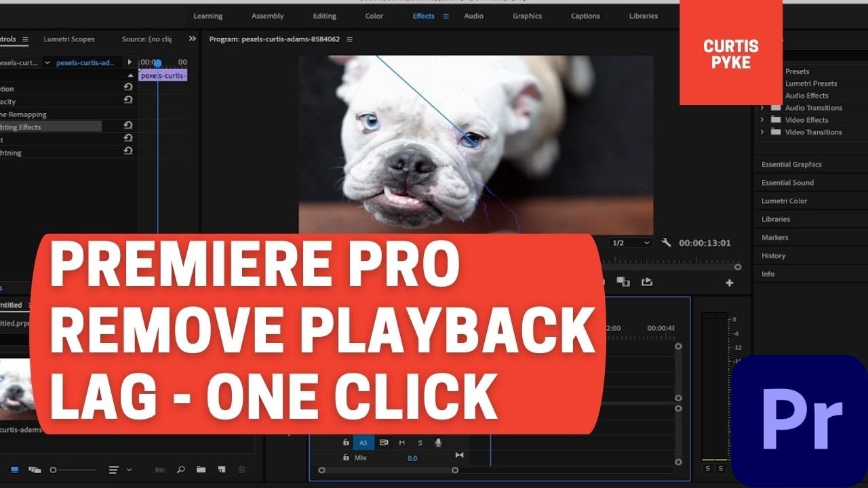
Task: Switch to the Editing workspace
Action: (x=324, y=16)
